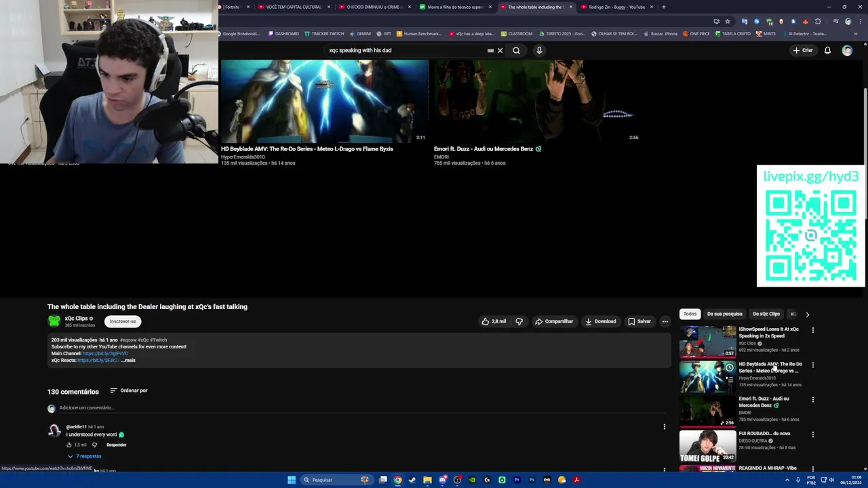This screenshot has height=488, width=868.
Task: Start voice search with the microphone icon
Action: point(539,50)
